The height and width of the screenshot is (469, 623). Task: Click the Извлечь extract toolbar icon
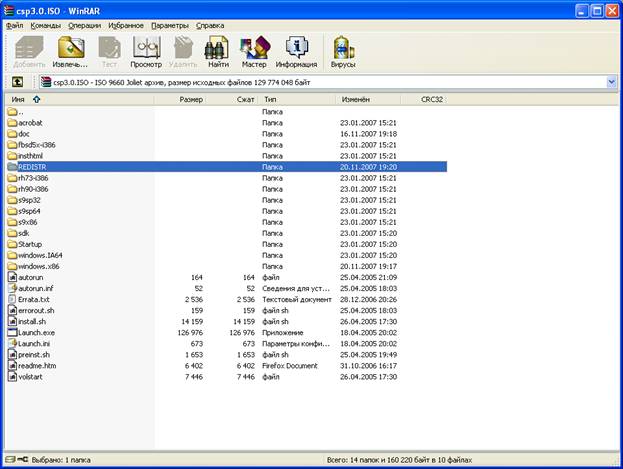[x=70, y=52]
